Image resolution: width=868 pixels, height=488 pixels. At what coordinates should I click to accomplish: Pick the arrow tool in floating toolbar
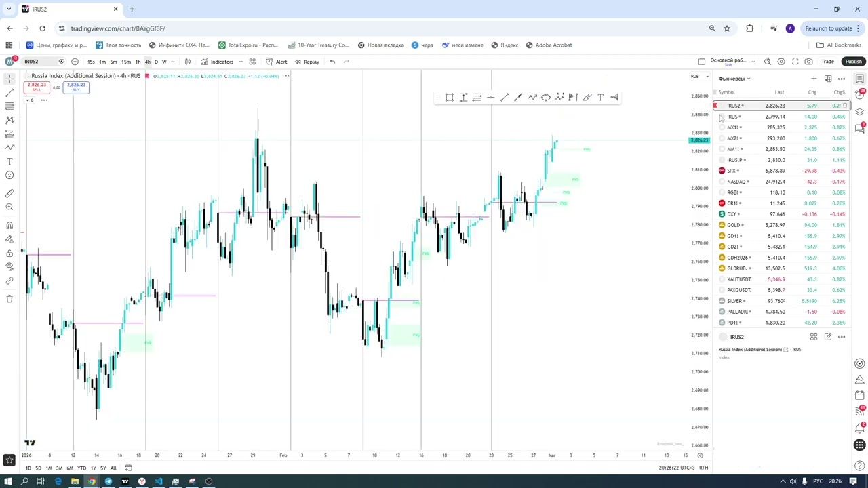518,98
